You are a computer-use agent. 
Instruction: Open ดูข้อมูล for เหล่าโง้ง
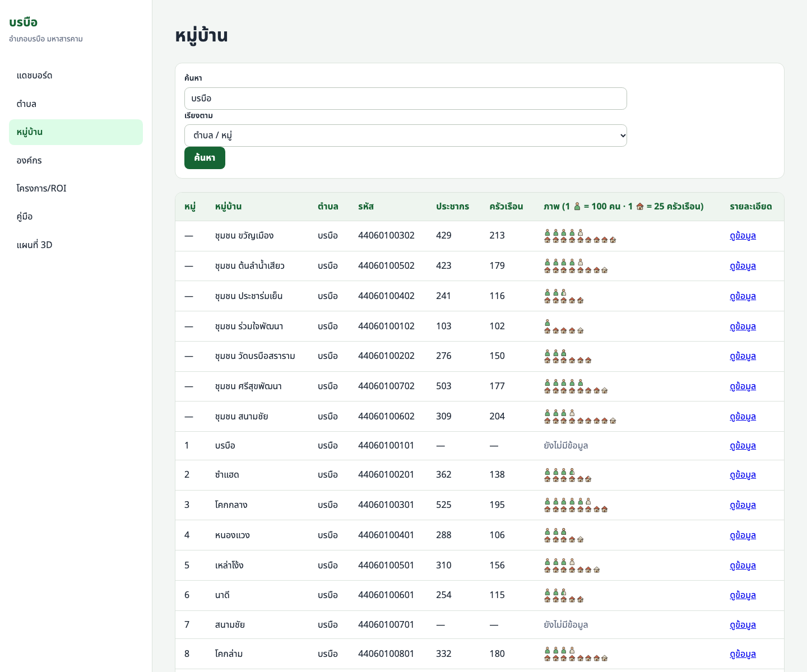pos(743,566)
